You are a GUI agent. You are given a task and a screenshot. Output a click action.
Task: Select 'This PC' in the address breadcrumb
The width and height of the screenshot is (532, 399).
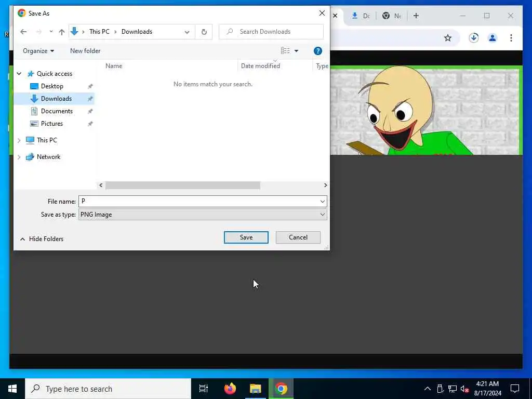pos(99,32)
